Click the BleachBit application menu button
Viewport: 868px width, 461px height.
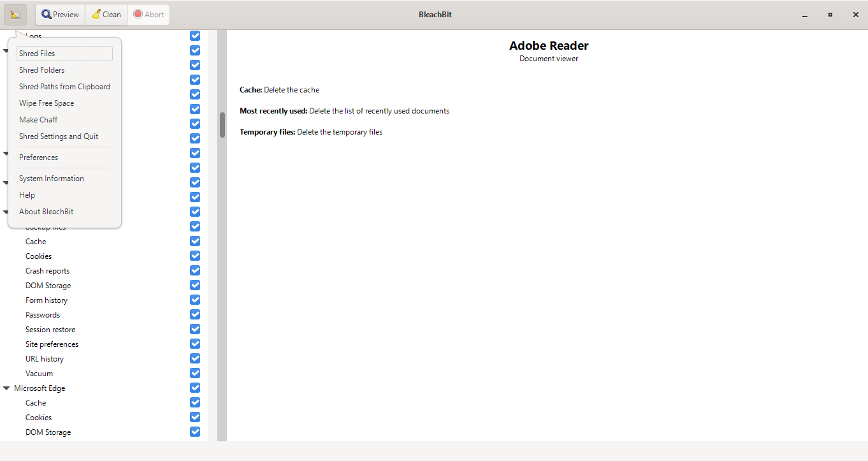click(15, 15)
